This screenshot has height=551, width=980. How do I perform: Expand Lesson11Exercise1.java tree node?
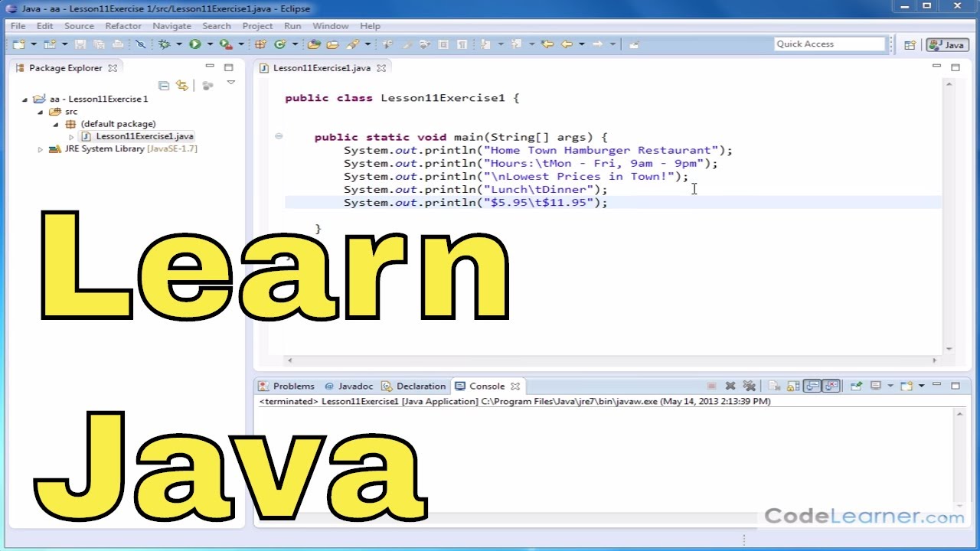pyautogui.click(x=71, y=137)
